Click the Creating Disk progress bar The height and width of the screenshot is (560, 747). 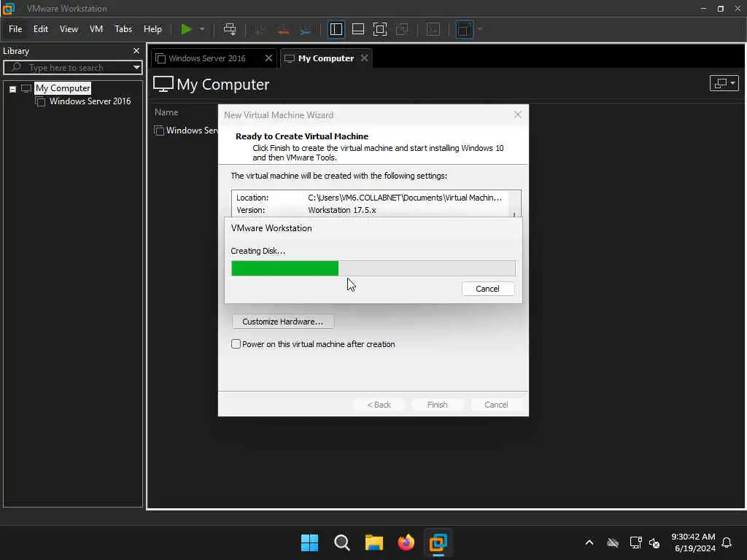click(x=373, y=268)
